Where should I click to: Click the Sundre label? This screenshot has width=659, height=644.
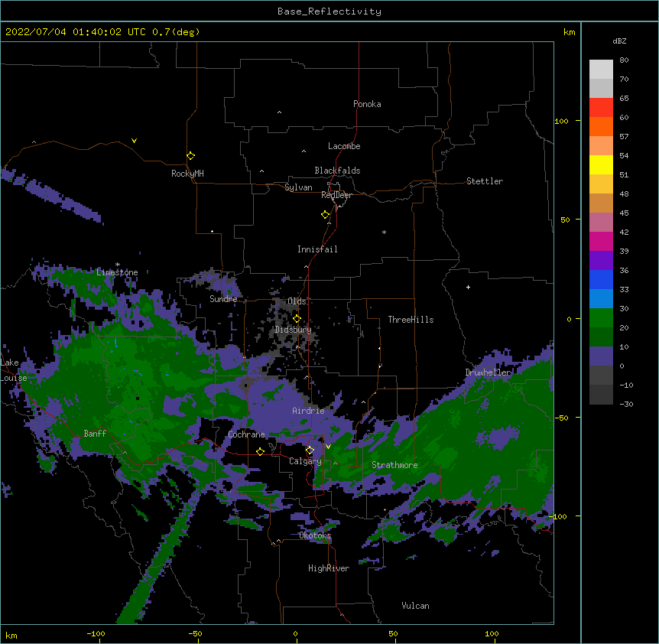click(223, 299)
